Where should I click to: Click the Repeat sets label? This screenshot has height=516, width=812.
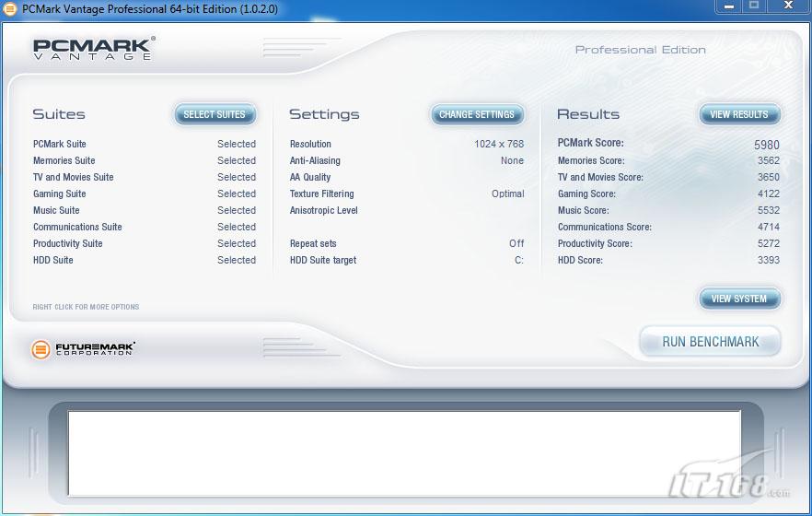pyautogui.click(x=313, y=243)
